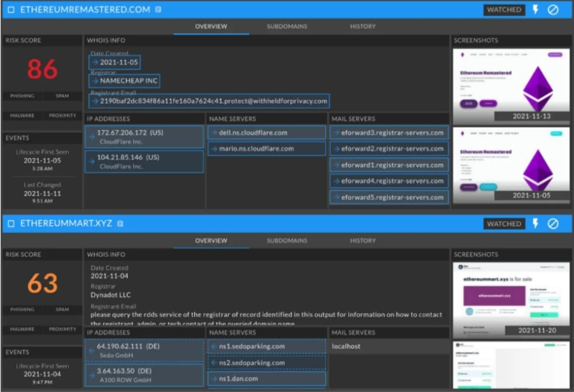Click lightning bolt icon in ETHEREUMMART.XYZ header

(x=535, y=223)
